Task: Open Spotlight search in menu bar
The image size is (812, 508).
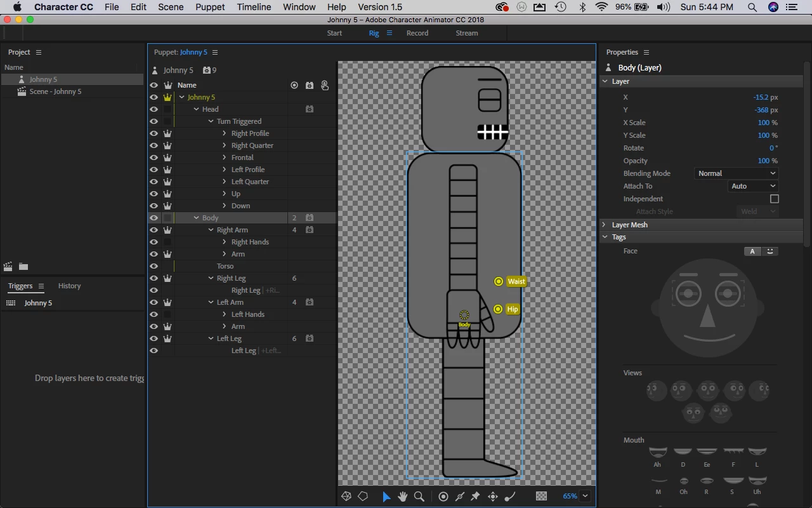Action: (x=752, y=7)
